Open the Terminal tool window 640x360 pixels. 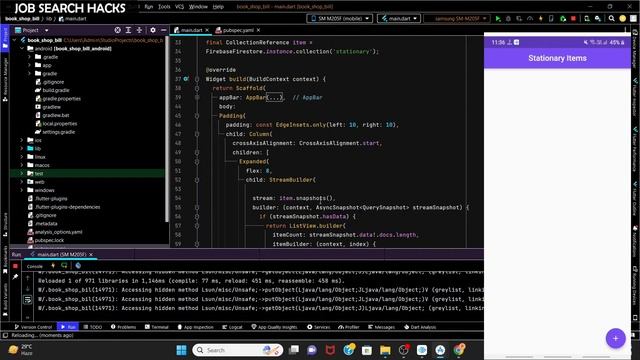(x=157, y=327)
